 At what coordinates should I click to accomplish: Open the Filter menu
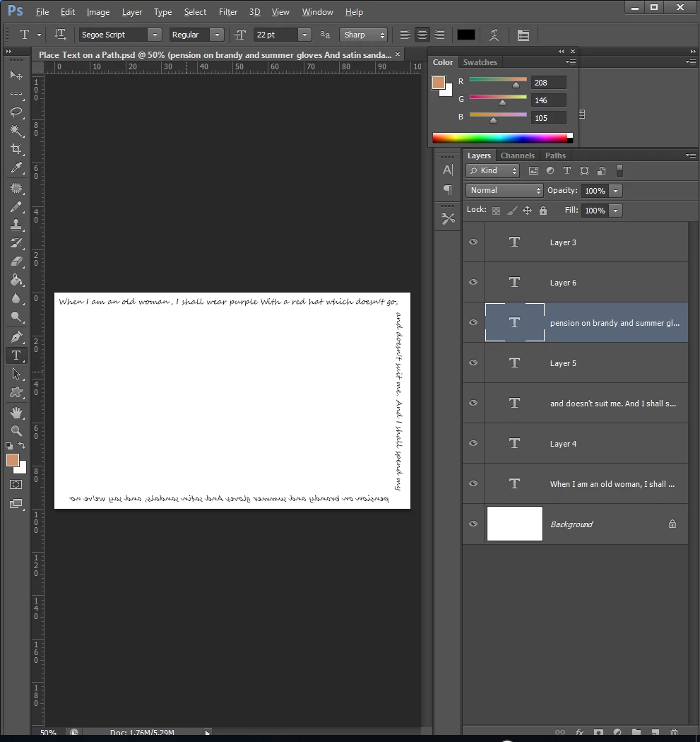tap(228, 12)
